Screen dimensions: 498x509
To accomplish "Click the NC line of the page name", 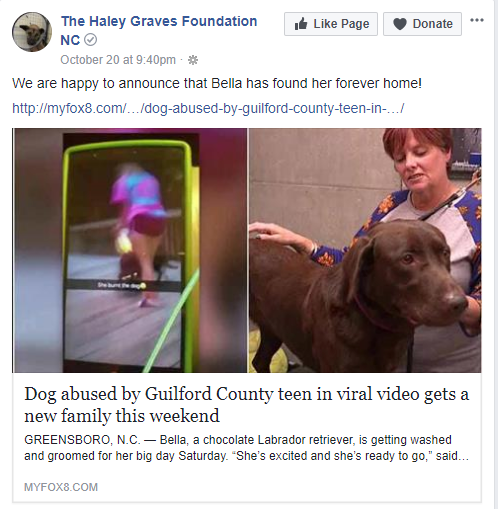I will 70,40.
